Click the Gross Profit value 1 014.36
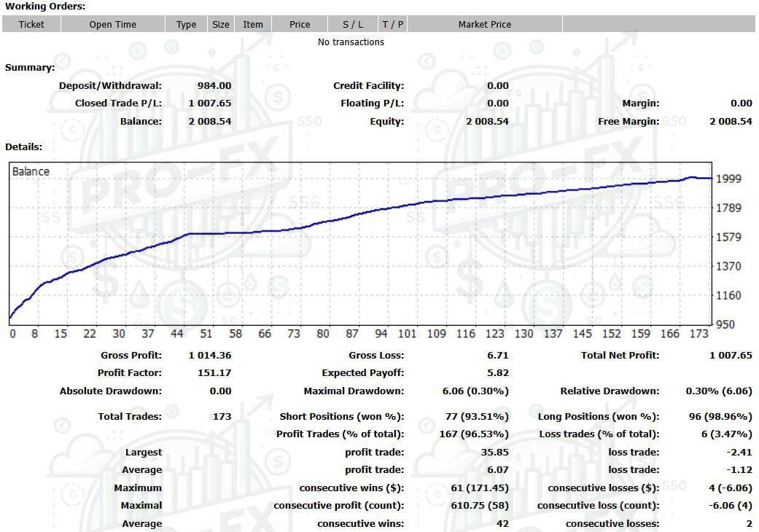Screen dimensions: 759x532 209,356
